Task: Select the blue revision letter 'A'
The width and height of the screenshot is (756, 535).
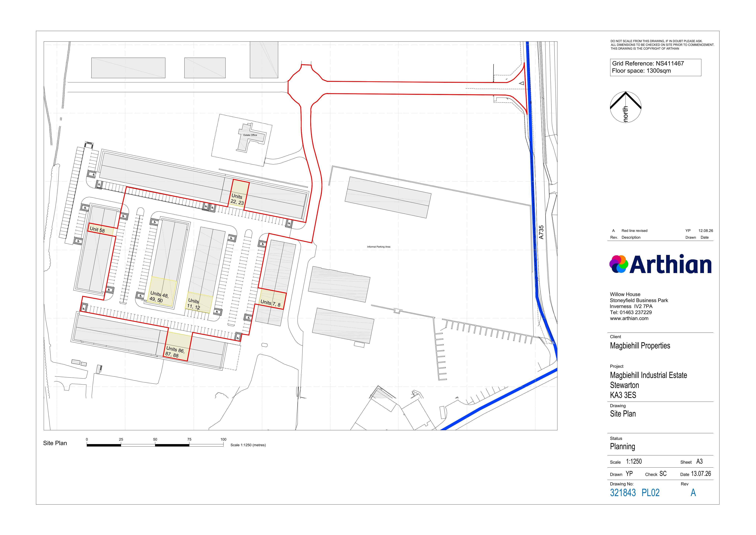Action: 693,493
